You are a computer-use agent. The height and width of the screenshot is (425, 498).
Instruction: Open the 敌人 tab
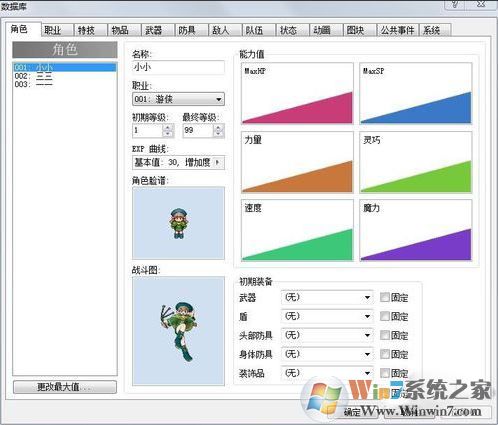point(225,30)
